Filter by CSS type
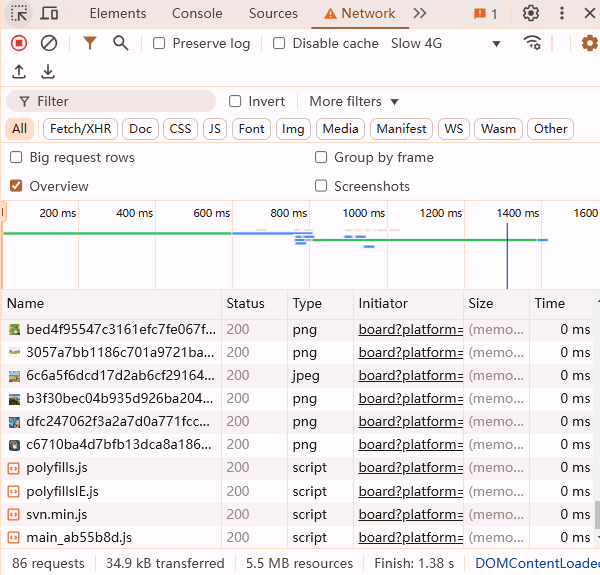Screen dimensions: 600x575 click(180, 129)
